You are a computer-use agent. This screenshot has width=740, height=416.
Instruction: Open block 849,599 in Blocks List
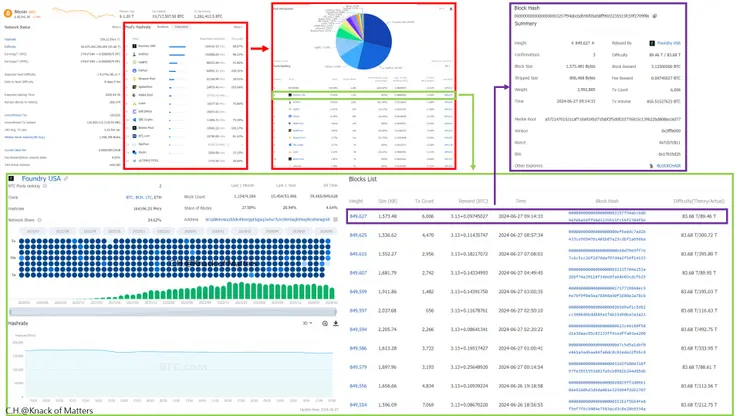point(358,292)
